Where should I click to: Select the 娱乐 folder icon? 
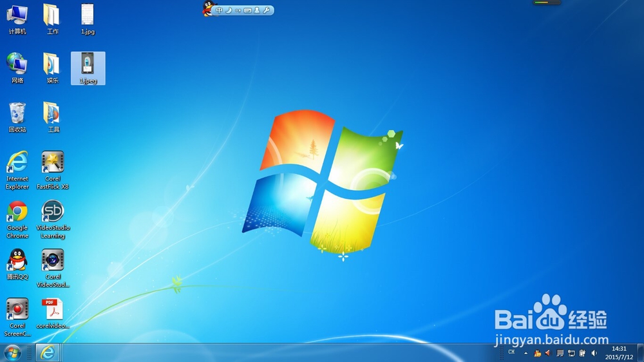coord(52,68)
